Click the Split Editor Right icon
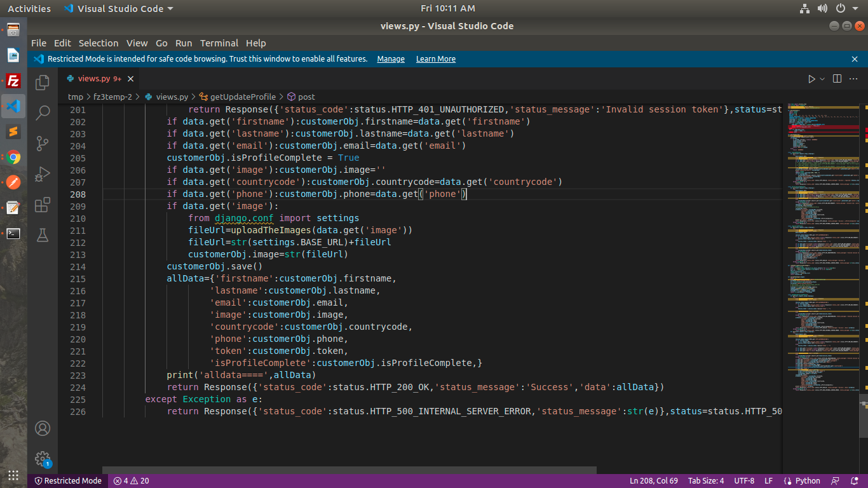This screenshot has width=868, height=488. [x=837, y=79]
